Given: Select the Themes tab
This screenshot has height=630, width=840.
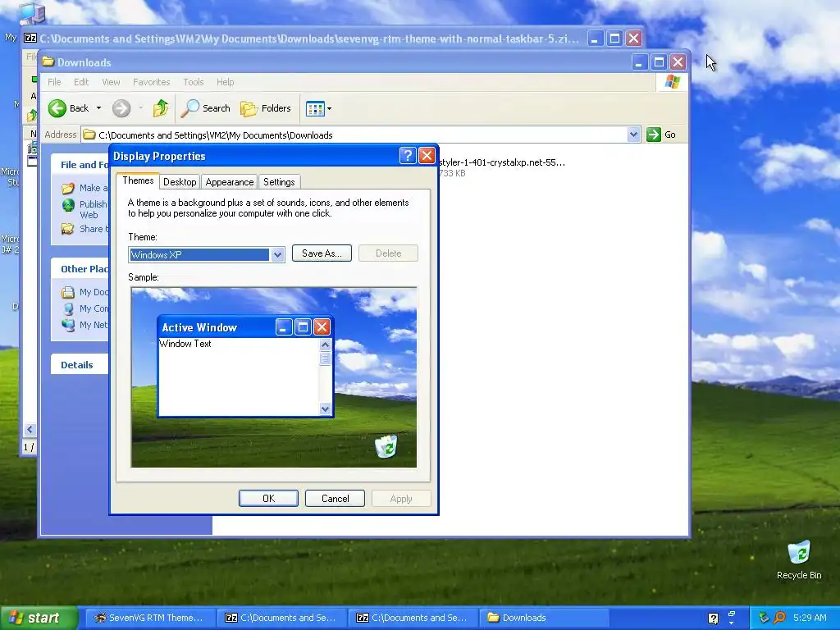Looking at the screenshot, I should pos(138,180).
